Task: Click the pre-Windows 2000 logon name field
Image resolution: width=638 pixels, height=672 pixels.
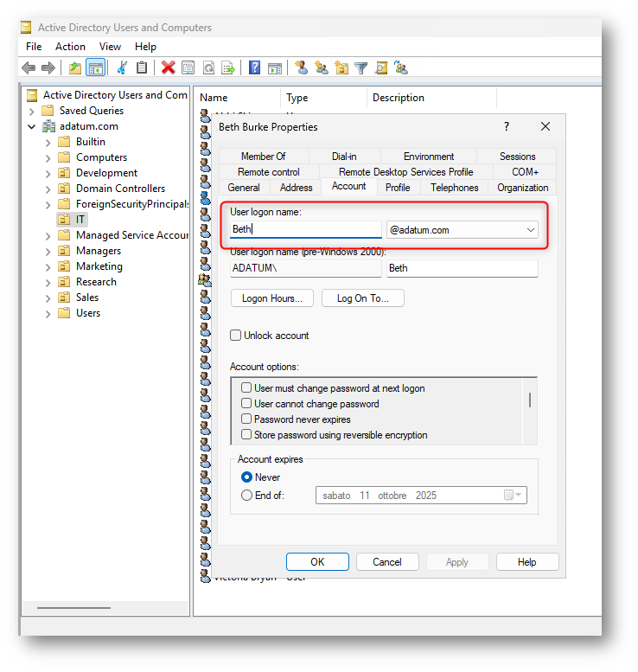Action: (x=462, y=268)
